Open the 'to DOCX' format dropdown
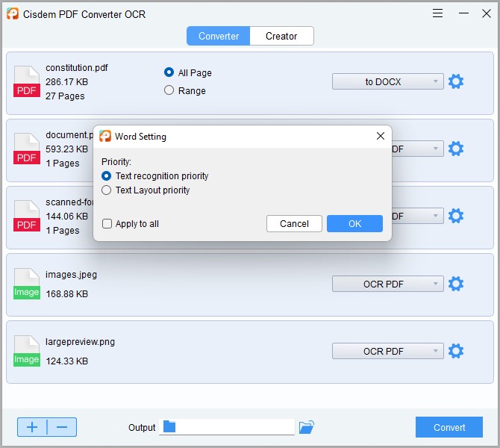The image size is (500, 448). [x=388, y=81]
